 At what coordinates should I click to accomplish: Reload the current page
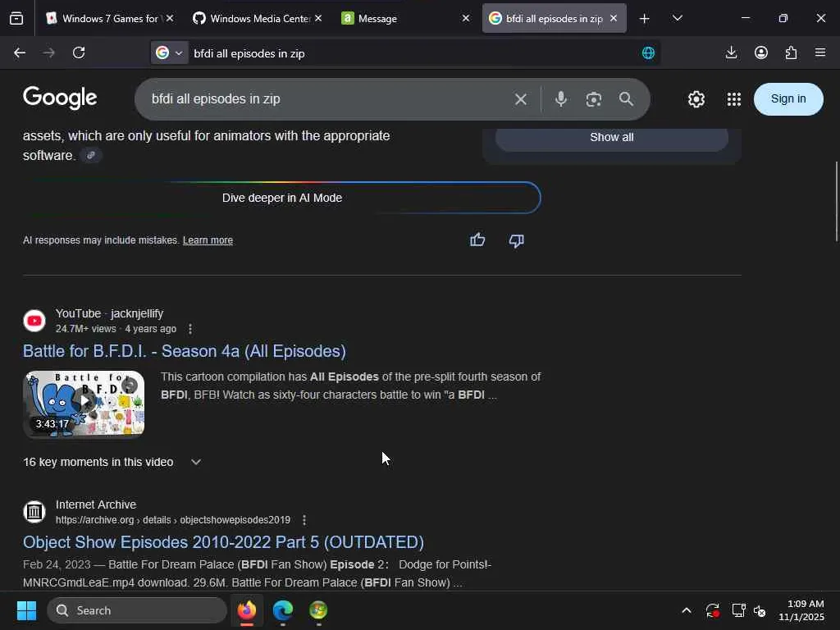[x=79, y=52]
